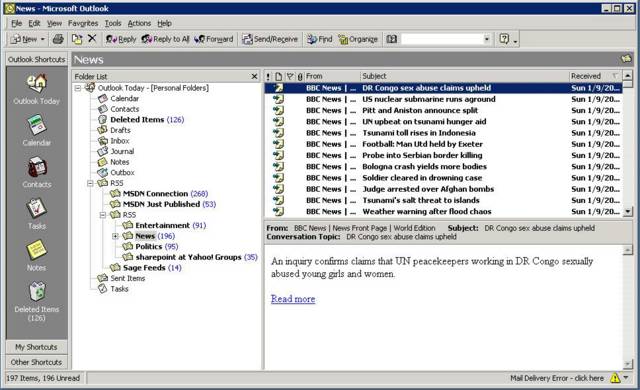
Task: Sort by Icon column header
Action: (278, 76)
